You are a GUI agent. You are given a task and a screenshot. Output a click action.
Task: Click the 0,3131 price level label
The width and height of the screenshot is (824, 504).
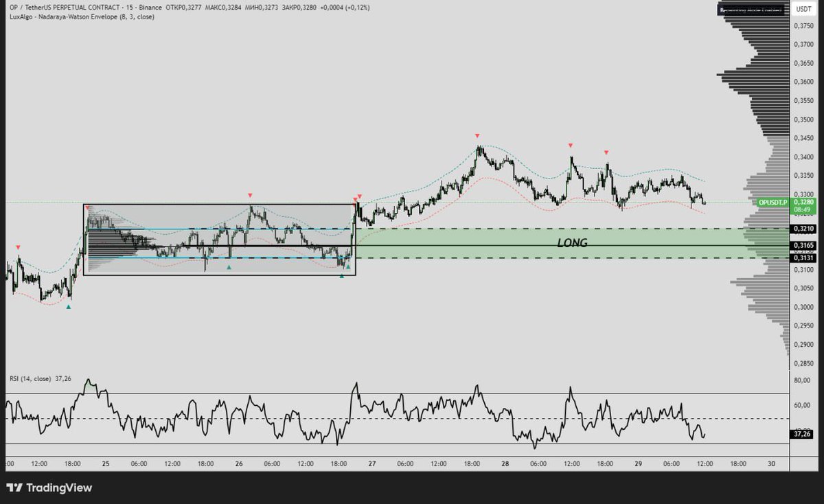802,257
